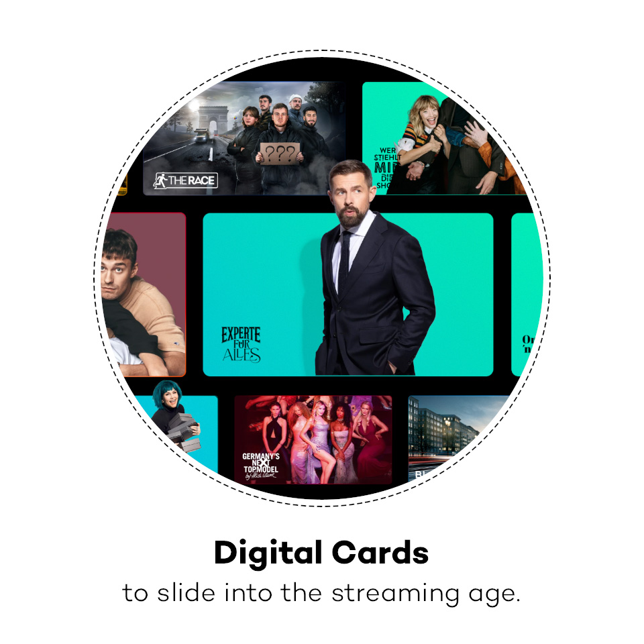Click Wer stiehlt mir die Show title
The image size is (644, 644).
pos(386,168)
